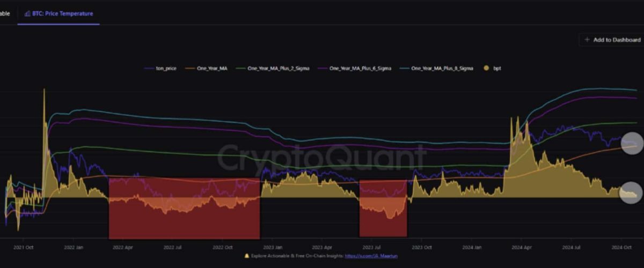Open the partially visible tab on the left
The width and height of the screenshot is (644, 268).
pyautogui.click(x=5, y=13)
